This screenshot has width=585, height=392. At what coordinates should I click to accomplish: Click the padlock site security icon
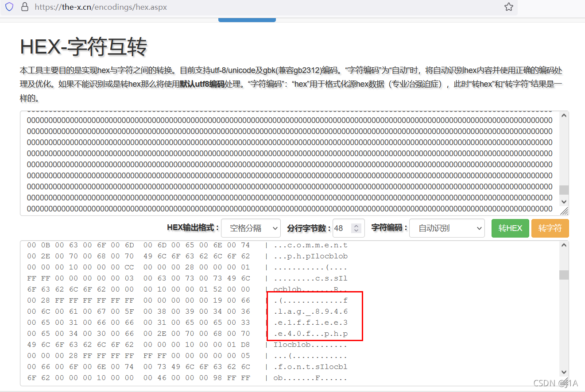[x=25, y=7]
